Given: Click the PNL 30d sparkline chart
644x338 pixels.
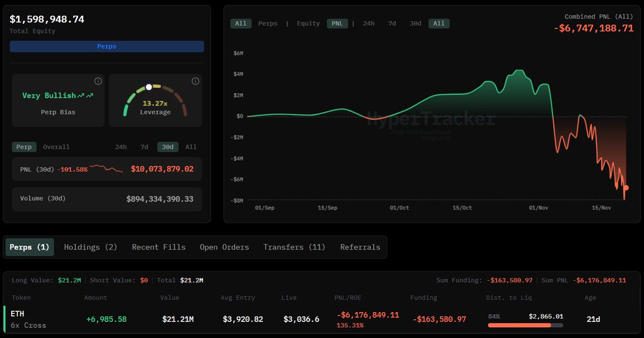Looking at the screenshot, I should [x=106, y=169].
